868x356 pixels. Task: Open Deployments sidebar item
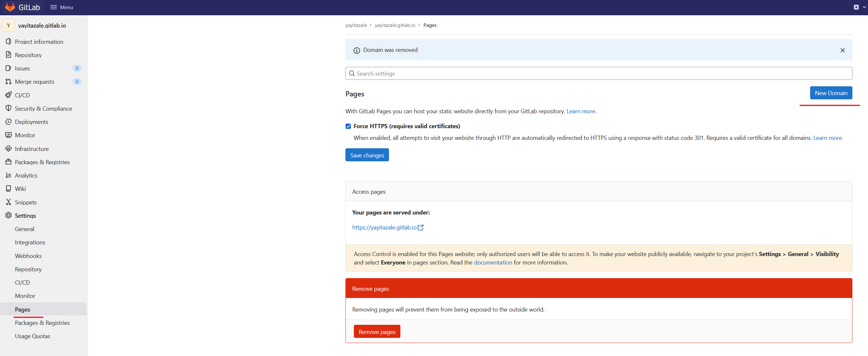(44, 121)
